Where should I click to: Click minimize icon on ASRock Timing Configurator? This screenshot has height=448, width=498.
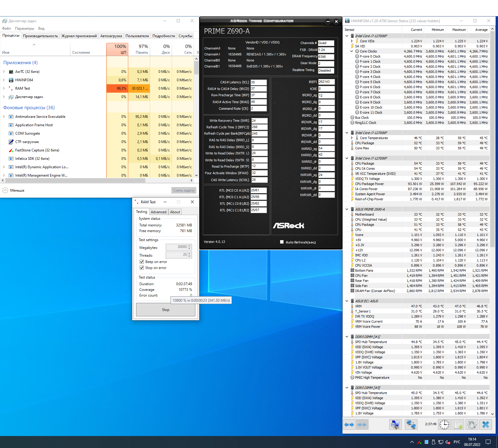(x=328, y=21)
